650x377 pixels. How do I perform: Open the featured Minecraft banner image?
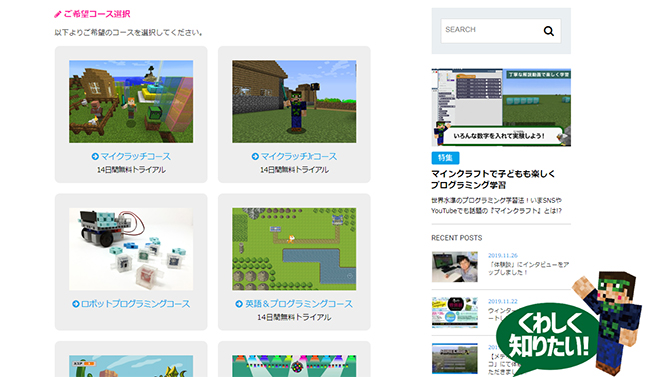pyautogui.click(x=501, y=107)
